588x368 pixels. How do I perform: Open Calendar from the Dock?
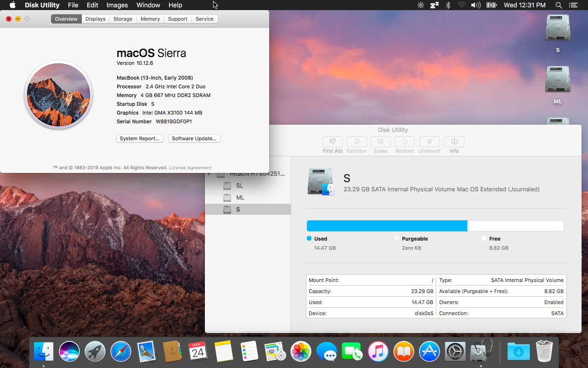[x=198, y=351]
